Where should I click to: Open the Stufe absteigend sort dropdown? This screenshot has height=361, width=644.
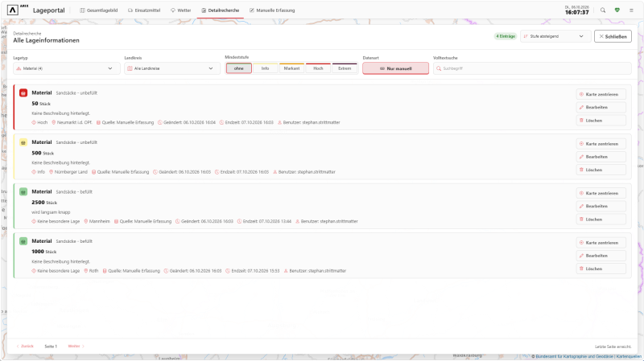(555, 36)
